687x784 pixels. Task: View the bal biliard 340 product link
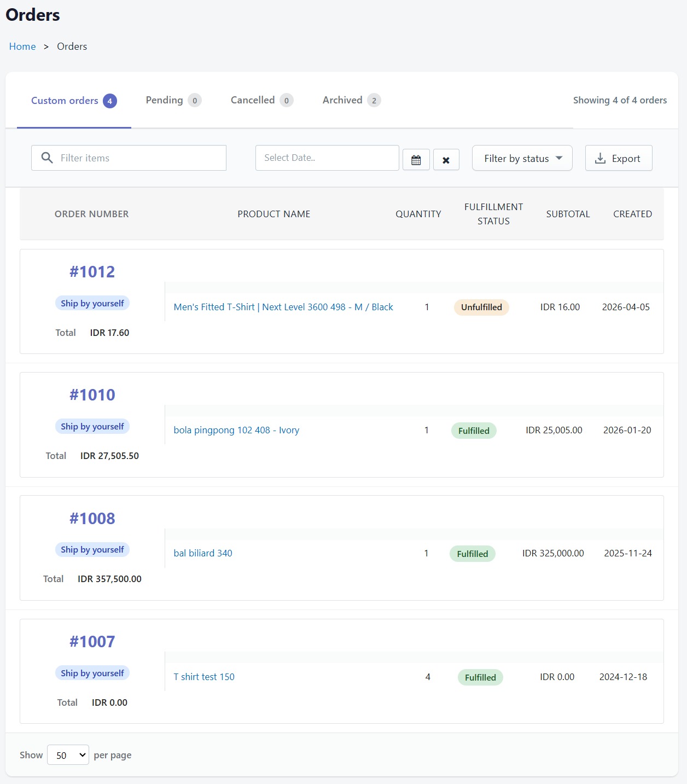[x=202, y=553]
